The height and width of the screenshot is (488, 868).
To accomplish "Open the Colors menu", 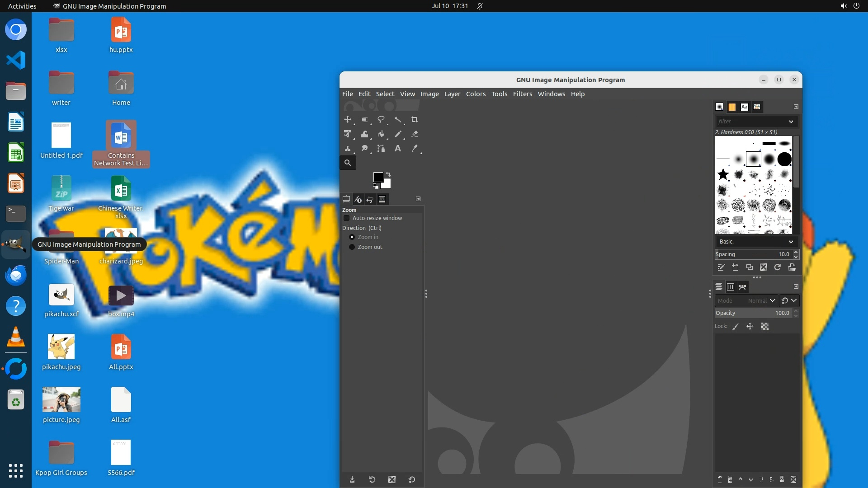I will (476, 94).
